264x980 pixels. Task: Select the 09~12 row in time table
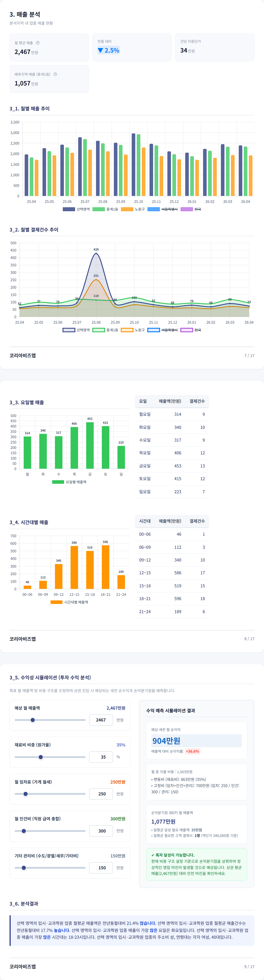click(172, 560)
